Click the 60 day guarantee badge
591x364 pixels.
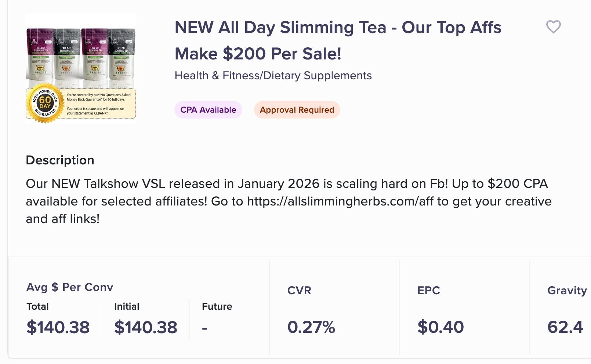tap(45, 103)
